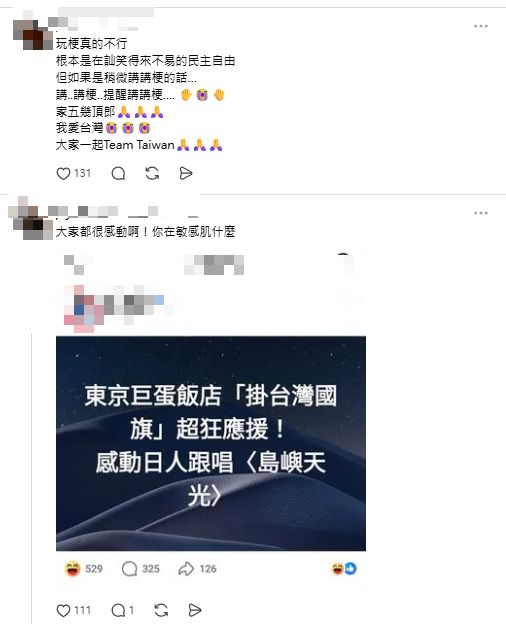Image resolution: width=506 pixels, height=624 pixels.
Task: Open more options menu for second post
Action: (x=481, y=213)
